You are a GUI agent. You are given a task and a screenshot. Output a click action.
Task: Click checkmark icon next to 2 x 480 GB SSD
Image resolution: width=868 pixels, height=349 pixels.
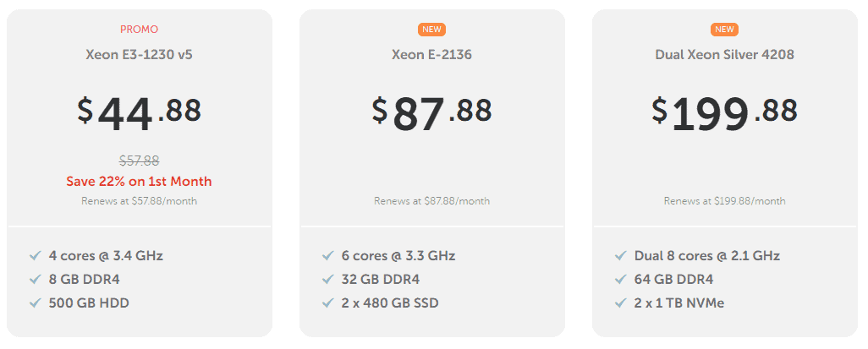tap(328, 303)
